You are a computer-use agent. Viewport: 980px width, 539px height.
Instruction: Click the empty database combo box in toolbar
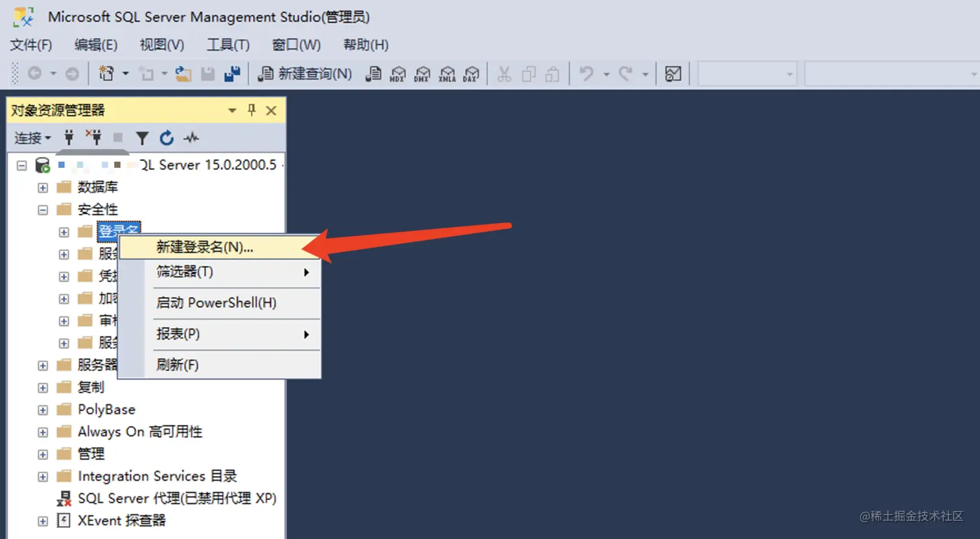(747, 74)
